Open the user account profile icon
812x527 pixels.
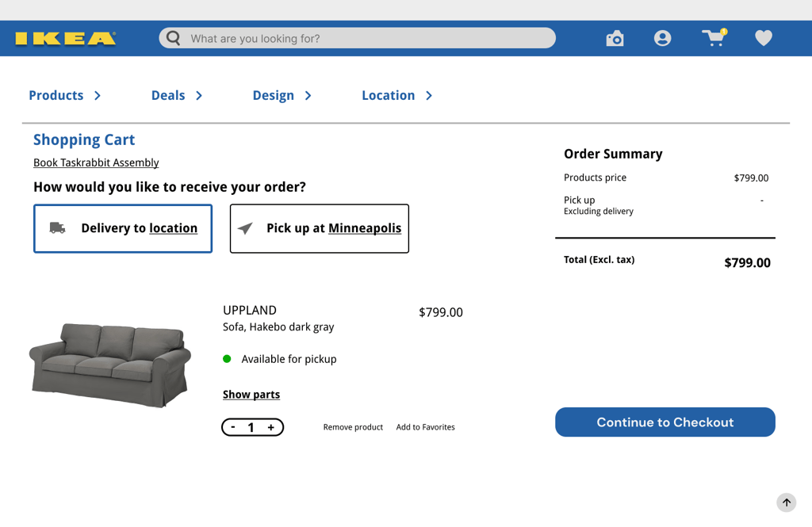click(x=662, y=38)
